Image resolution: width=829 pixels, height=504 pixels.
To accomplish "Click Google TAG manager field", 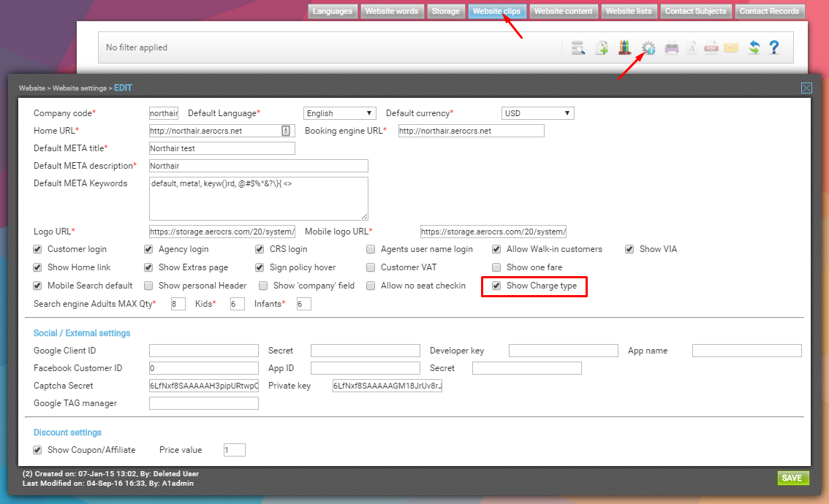I will click(203, 403).
